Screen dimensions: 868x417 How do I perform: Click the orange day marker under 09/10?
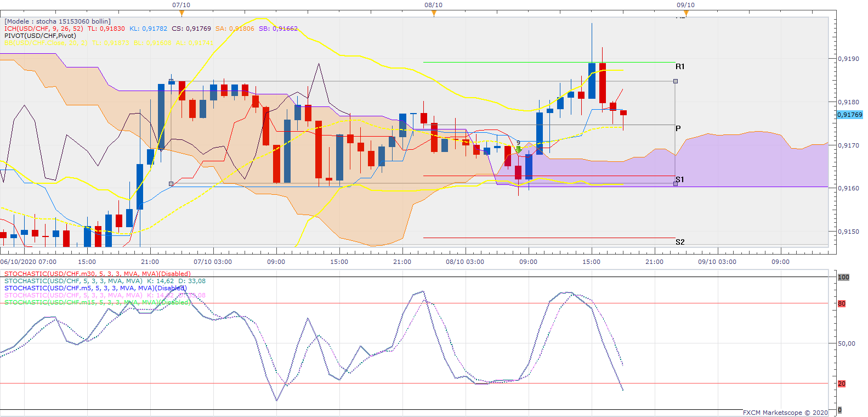click(x=685, y=13)
